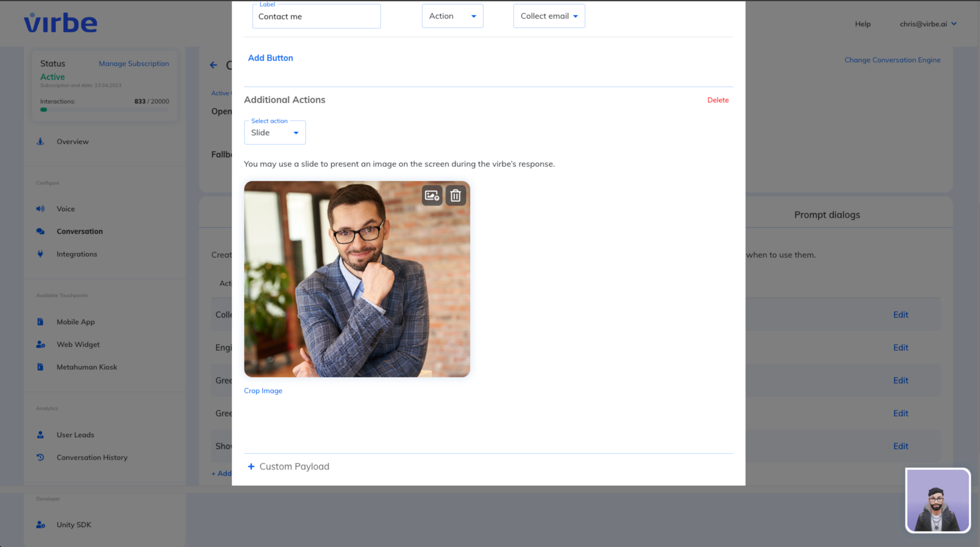Click the Voice speaker icon in sidebar
Screen dimensions: 980x547
(41, 209)
